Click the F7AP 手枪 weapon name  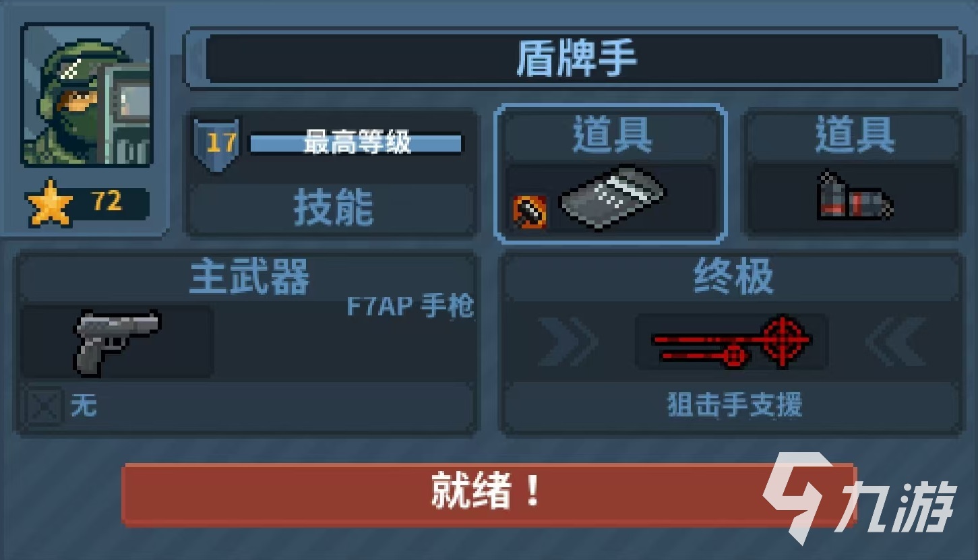(x=410, y=307)
